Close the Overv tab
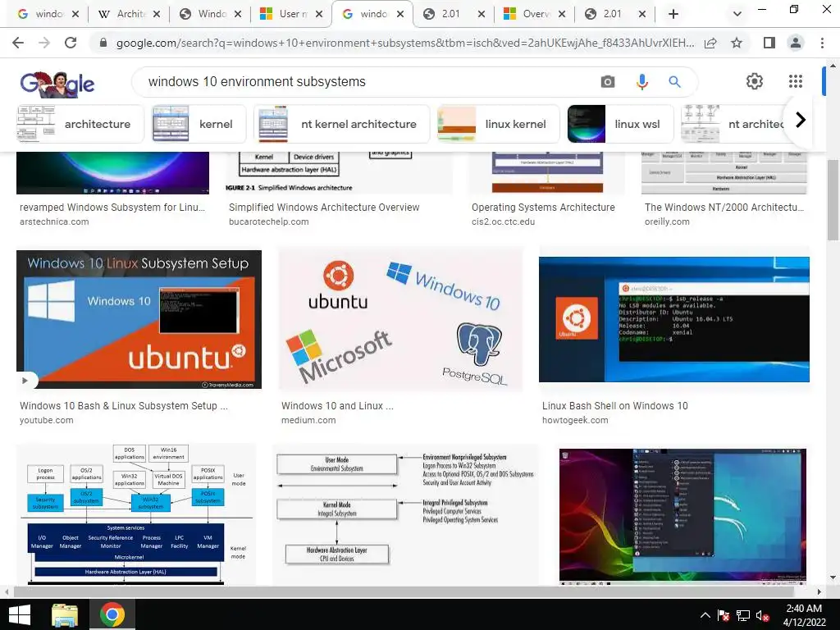The height and width of the screenshot is (630, 840). point(561,14)
